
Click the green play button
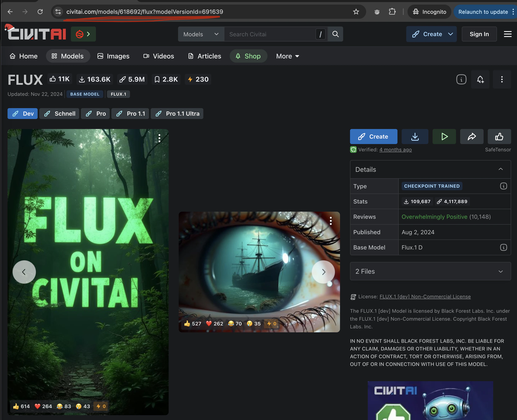(444, 137)
